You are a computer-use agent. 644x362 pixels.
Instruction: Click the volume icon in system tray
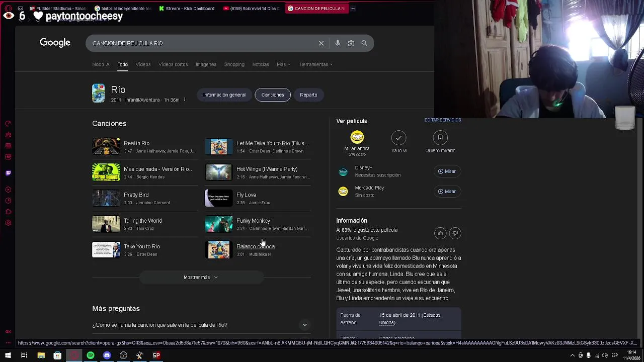[605, 355]
